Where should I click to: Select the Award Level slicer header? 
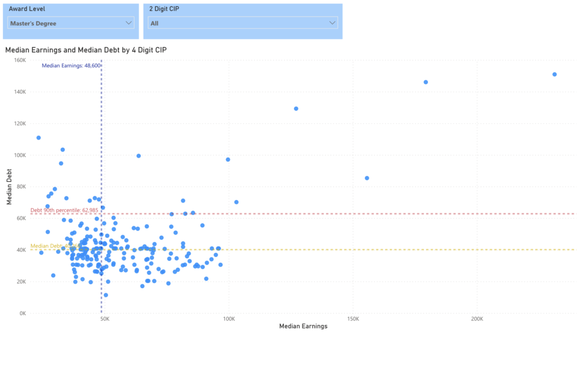[26, 9]
